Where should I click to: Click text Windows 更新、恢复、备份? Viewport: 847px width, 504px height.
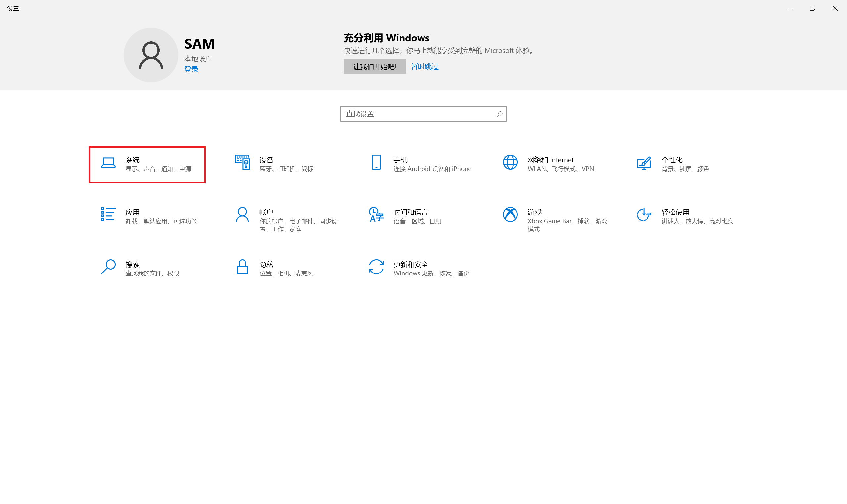431,274
